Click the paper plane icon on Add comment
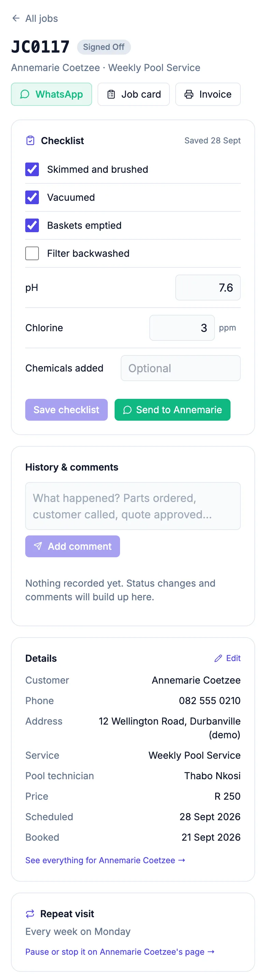Image resolution: width=266 pixels, height=980 pixels. pos(38,546)
